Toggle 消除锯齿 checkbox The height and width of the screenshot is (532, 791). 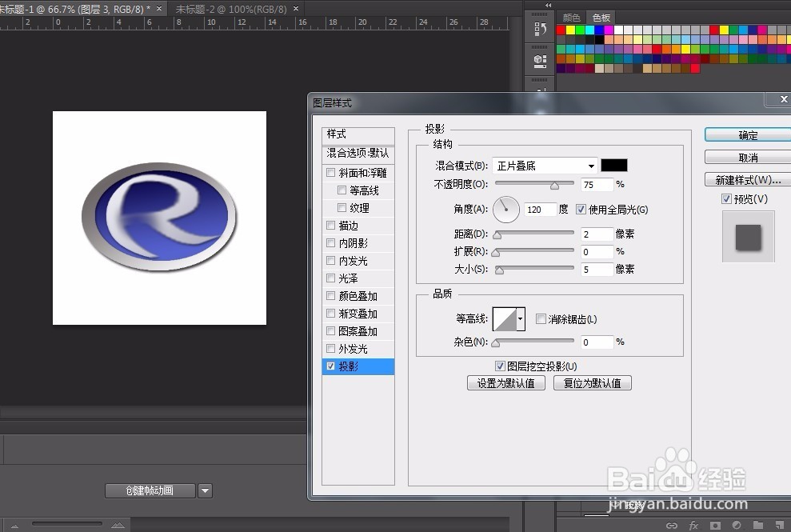click(541, 319)
